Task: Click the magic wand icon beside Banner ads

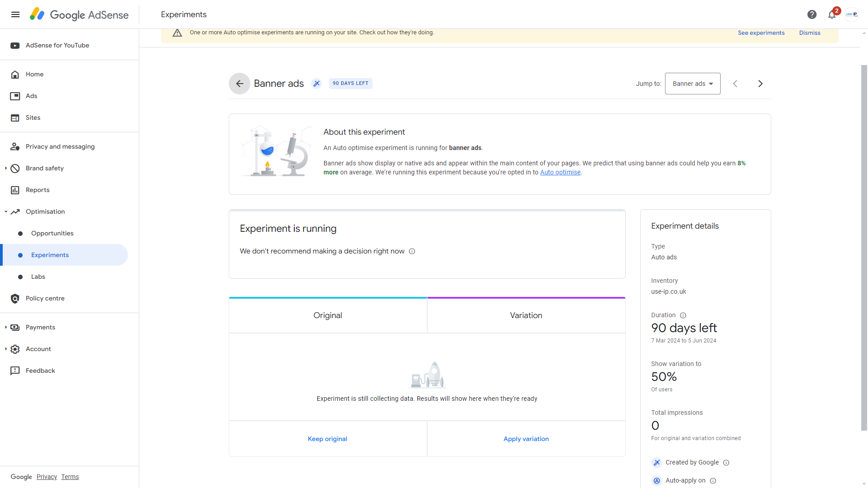Action: [316, 84]
